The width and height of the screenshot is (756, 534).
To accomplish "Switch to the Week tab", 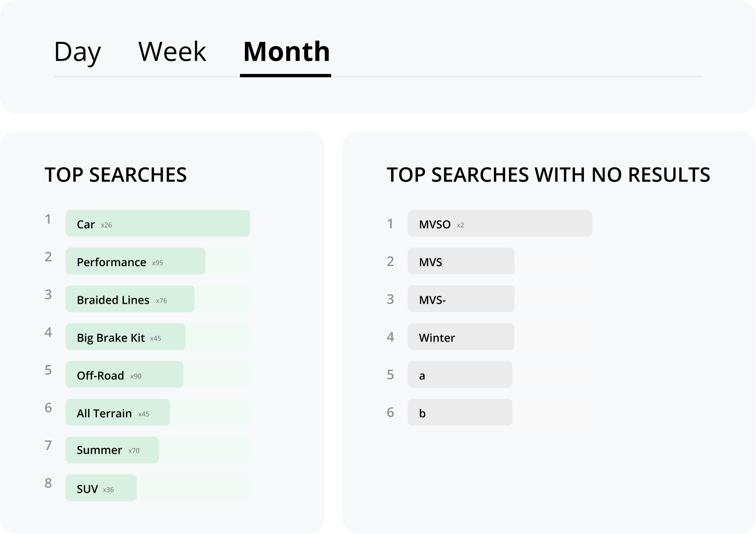I will pos(172,52).
